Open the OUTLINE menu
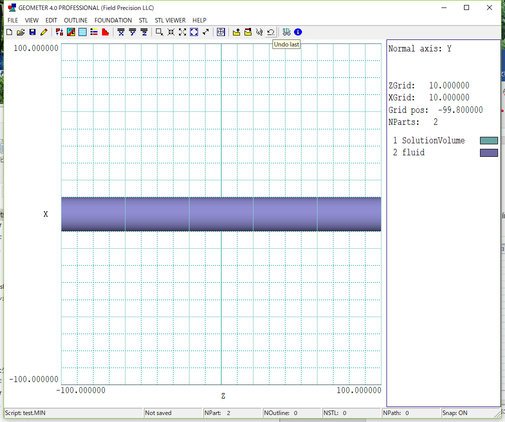The image size is (505, 422). (x=76, y=20)
